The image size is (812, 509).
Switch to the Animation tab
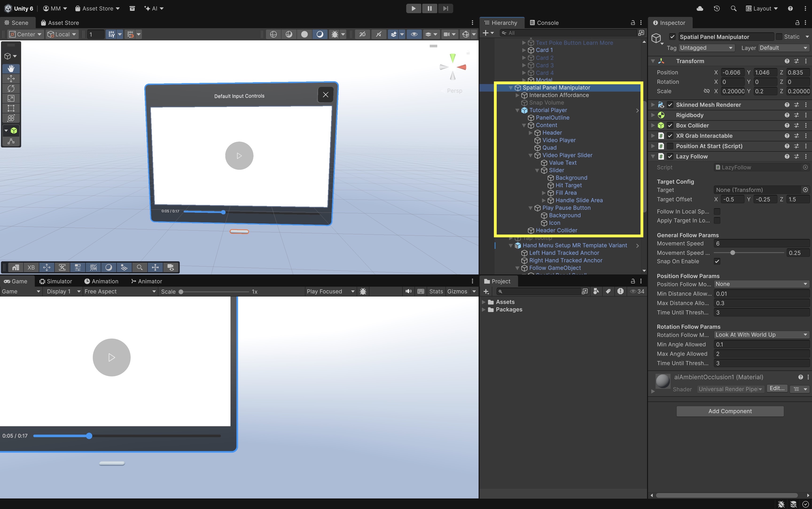click(x=101, y=281)
